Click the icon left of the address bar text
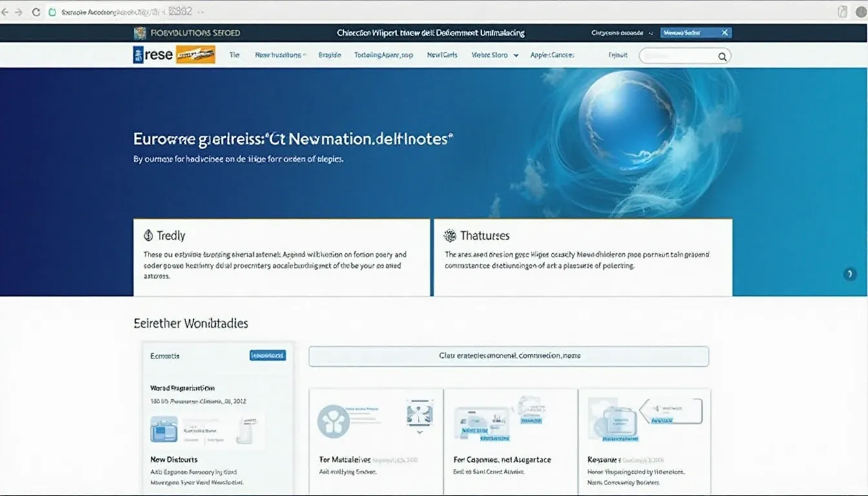This screenshot has height=496, width=868. [53, 12]
